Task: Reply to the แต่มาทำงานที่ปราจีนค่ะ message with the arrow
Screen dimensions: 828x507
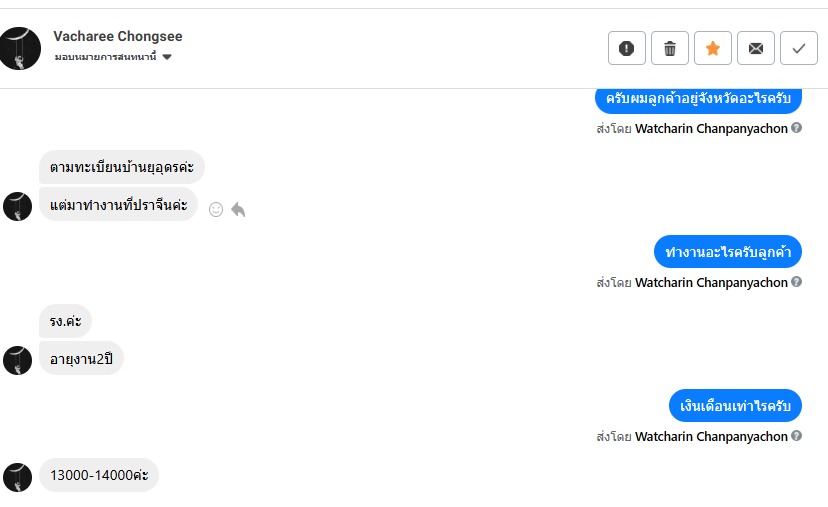Action: (x=238, y=210)
